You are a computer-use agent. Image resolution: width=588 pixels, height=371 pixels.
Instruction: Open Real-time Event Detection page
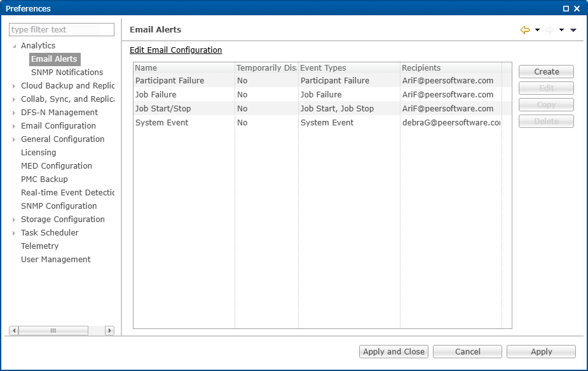click(68, 193)
